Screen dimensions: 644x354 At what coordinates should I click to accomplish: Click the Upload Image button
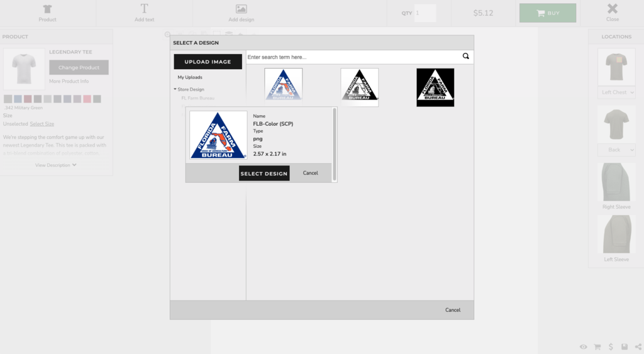(208, 62)
